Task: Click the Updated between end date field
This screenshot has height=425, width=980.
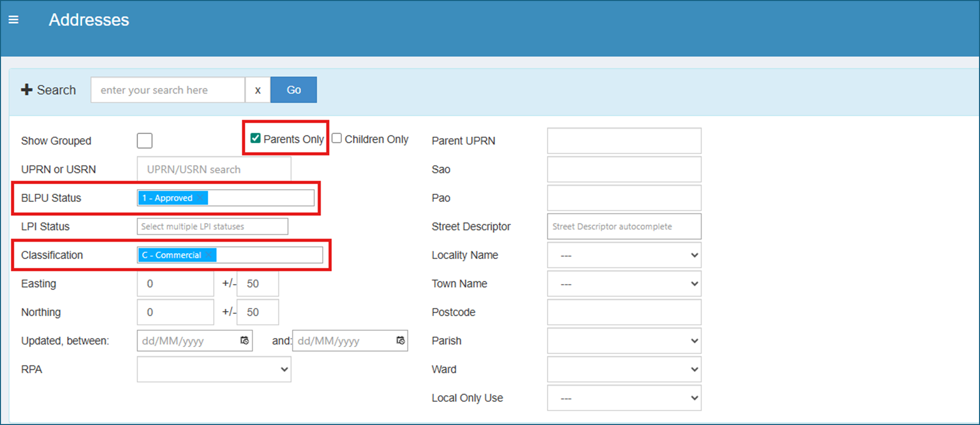Action: click(350, 341)
